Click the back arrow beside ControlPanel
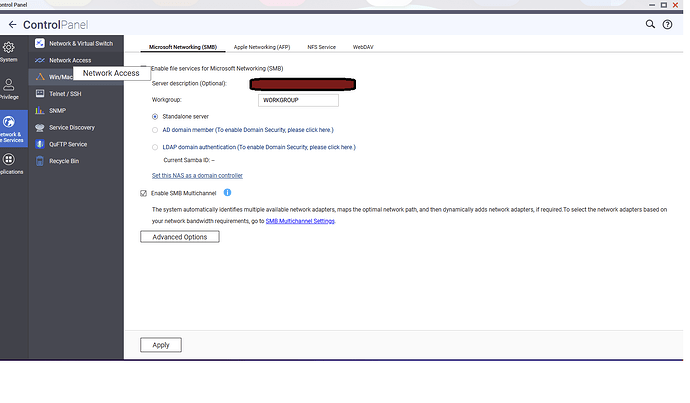The height and width of the screenshot is (403, 690). coord(12,22)
